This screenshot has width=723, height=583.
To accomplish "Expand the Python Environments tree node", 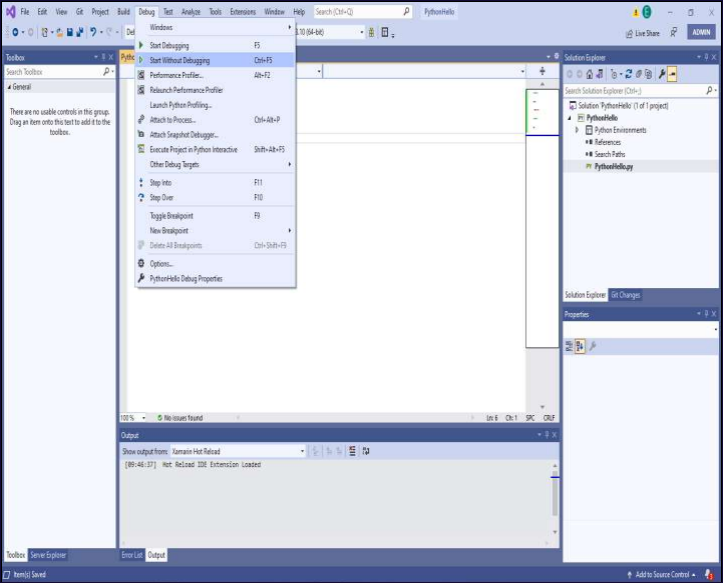I will [x=577, y=130].
